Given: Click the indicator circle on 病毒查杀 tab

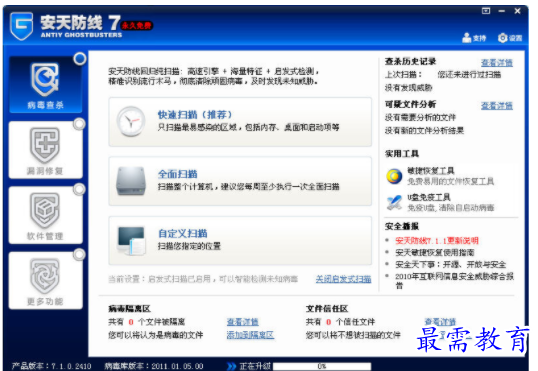Looking at the screenshot, I should [x=80, y=59].
